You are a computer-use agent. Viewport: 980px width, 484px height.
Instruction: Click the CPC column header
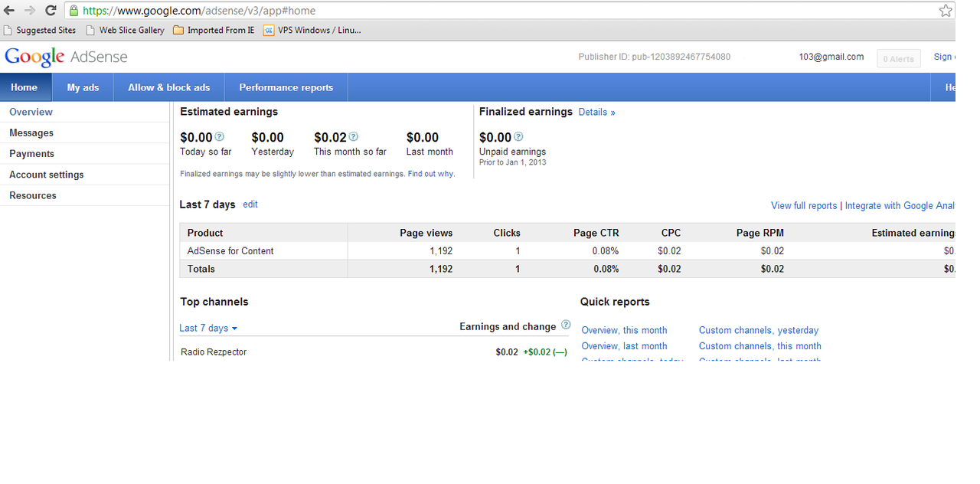pyautogui.click(x=671, y=233)
